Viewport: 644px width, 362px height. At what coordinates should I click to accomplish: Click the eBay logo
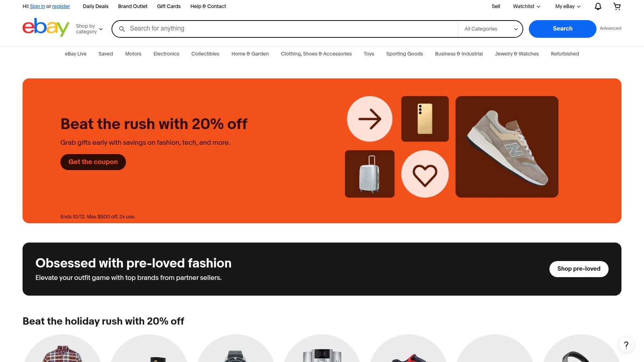click(46, 28)
